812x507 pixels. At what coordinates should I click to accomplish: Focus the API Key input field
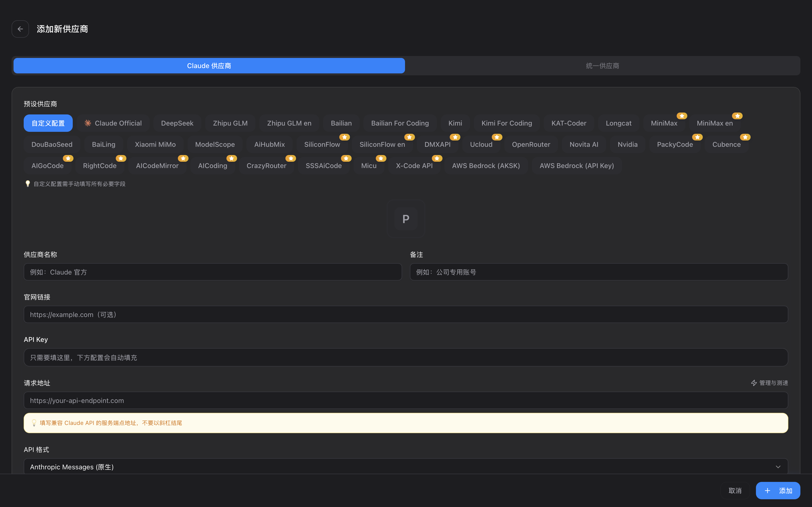(406, 358)
